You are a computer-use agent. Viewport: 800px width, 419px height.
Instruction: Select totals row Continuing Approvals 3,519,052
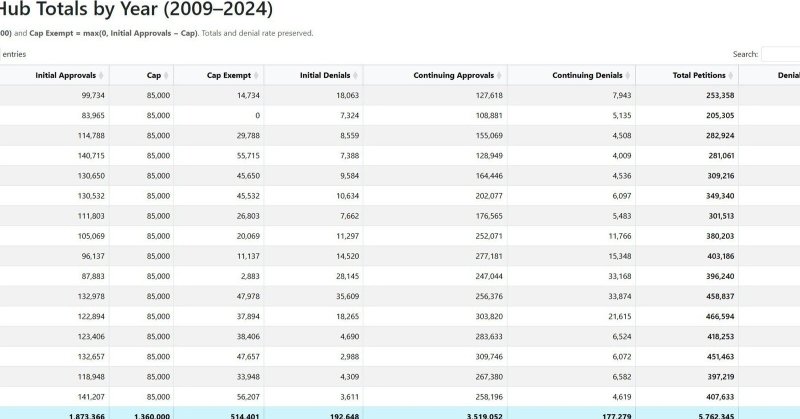484,415
